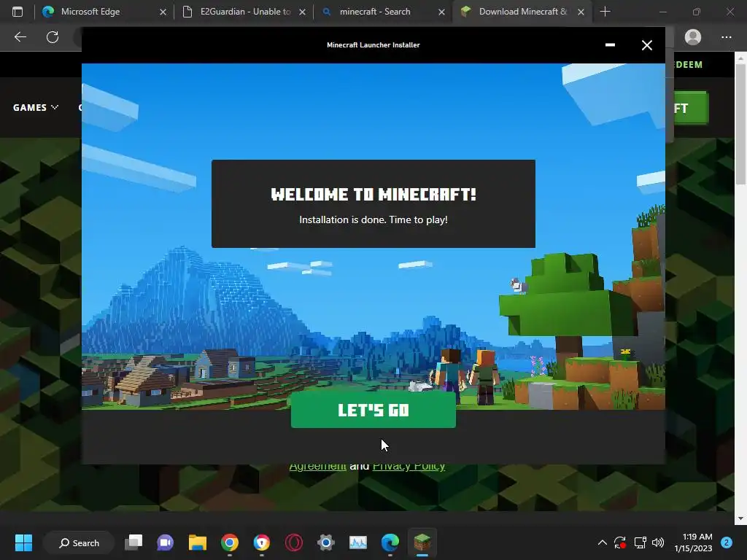Minimize the Minecraft Launcher Installer window
Image resolution: width=747 pixels, height=560 pixels.
click(x=610, y=44)
